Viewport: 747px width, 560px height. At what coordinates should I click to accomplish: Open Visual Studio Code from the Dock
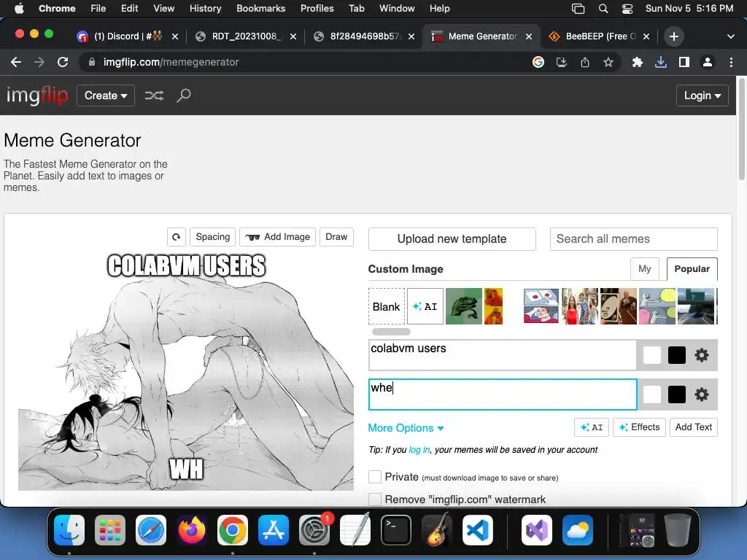pyautogui.click(x=478, y=530)
